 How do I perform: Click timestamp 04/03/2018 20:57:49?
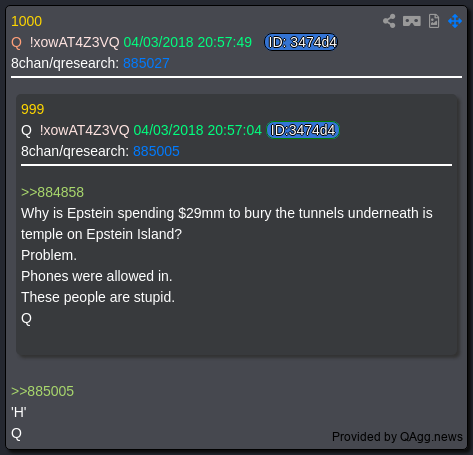coord(187,42)
